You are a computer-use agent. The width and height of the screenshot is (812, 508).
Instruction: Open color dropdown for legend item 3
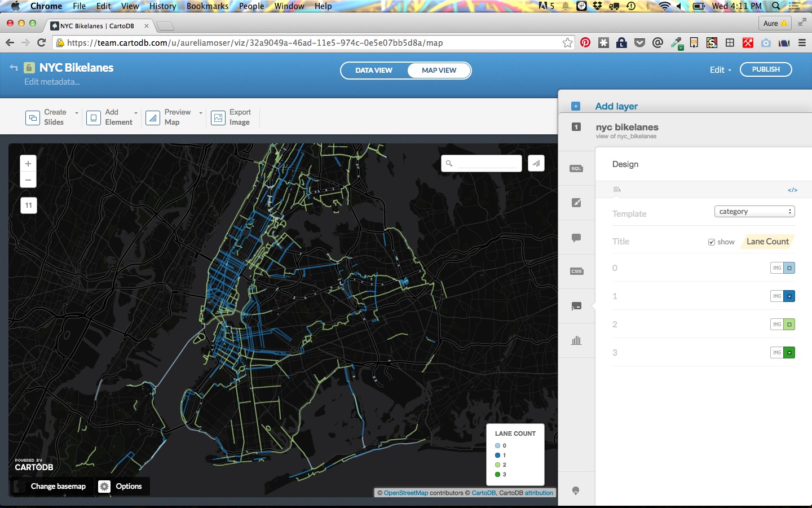click(x=789, y=353)
